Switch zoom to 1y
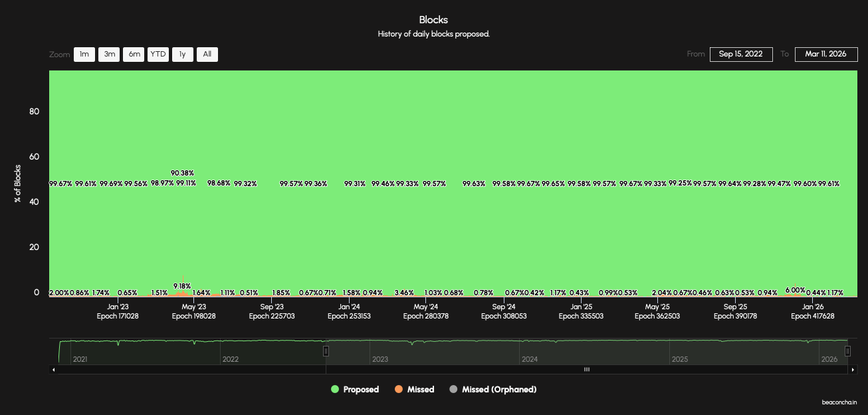This screenshot has width=868, height=415. 183,55
